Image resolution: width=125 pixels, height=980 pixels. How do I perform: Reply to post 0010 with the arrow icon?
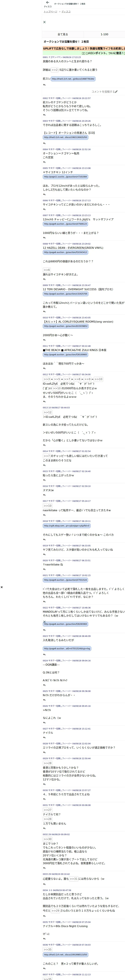[x=44, y=340]
